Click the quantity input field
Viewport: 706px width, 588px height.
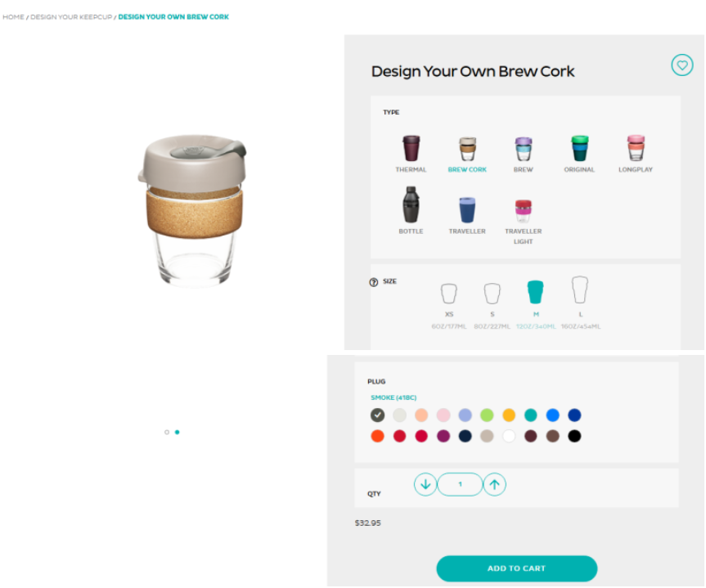pyautogui.click(x=460, y=484)
